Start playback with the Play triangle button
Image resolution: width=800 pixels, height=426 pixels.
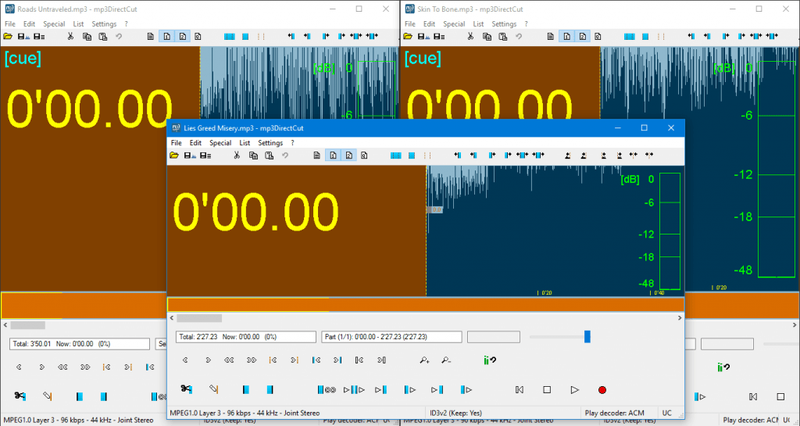574,390
